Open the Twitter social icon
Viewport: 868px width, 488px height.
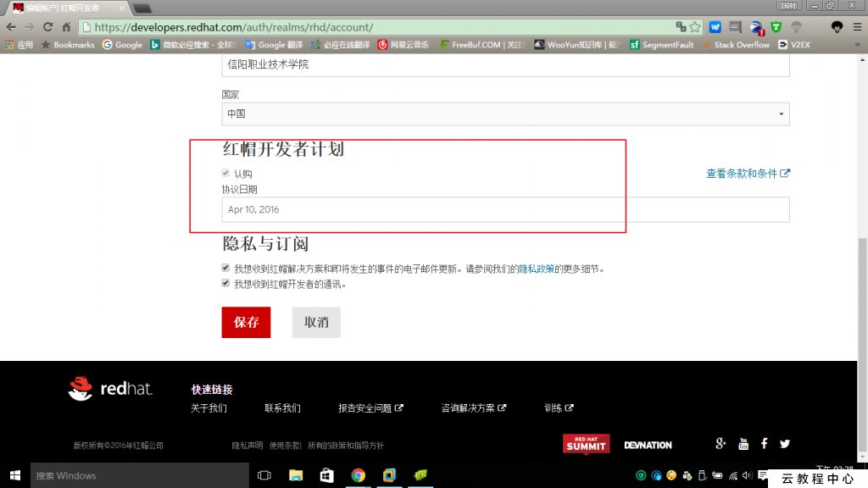785,444
